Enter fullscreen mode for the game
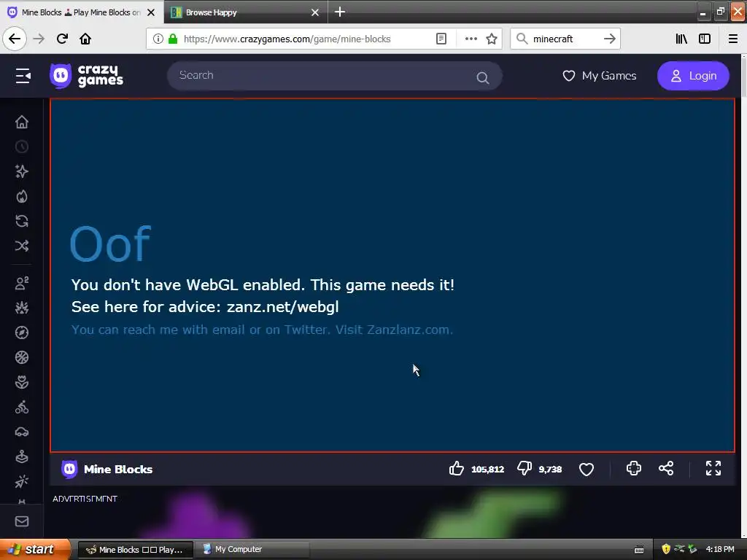 tap(713, 469)
